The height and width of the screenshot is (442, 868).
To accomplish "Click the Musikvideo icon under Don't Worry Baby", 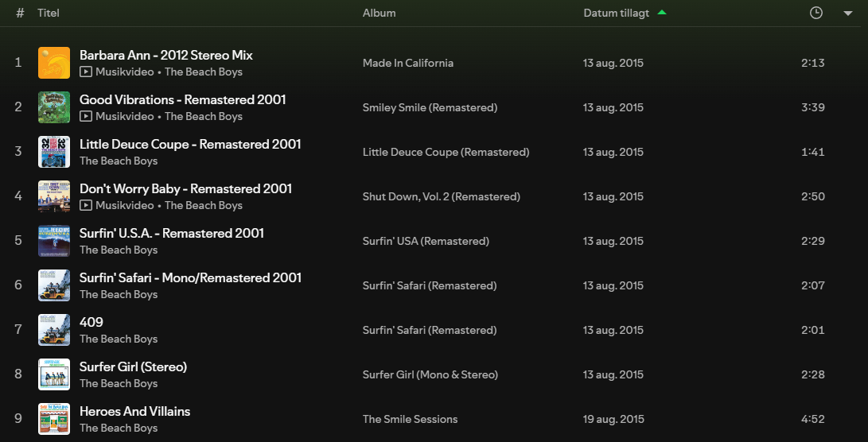I will 85,205.
